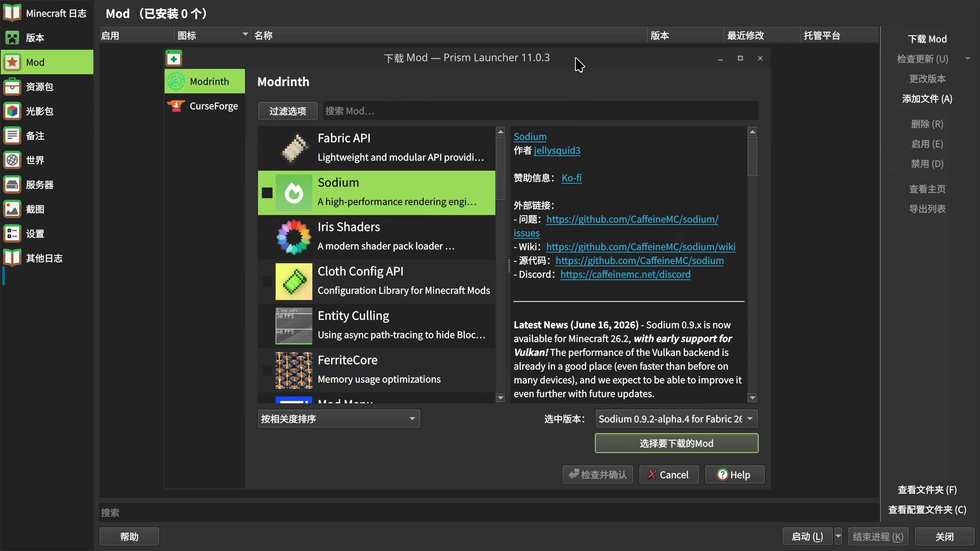Open the 设置 page in sidebar
The width and height of the screenshot is (980, 551).
click(x=47, y=233)
